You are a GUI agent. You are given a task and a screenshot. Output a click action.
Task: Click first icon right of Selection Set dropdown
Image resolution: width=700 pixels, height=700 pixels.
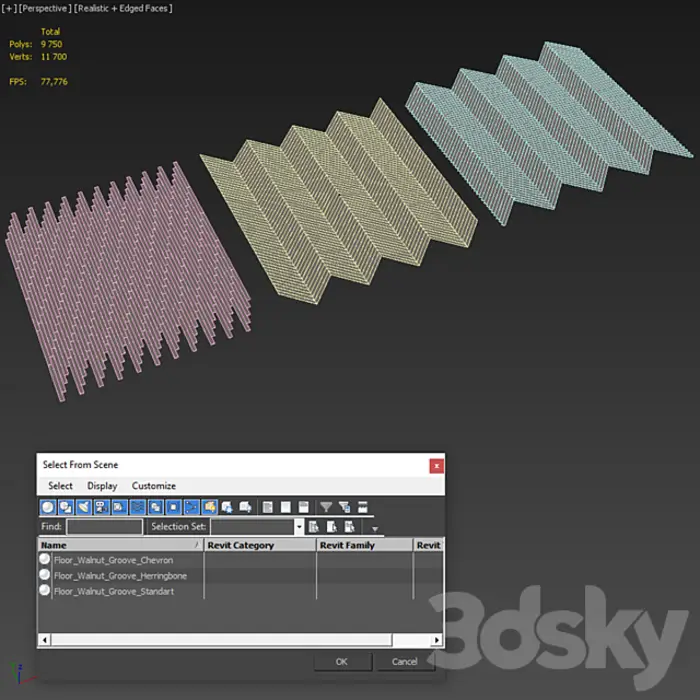314,527
